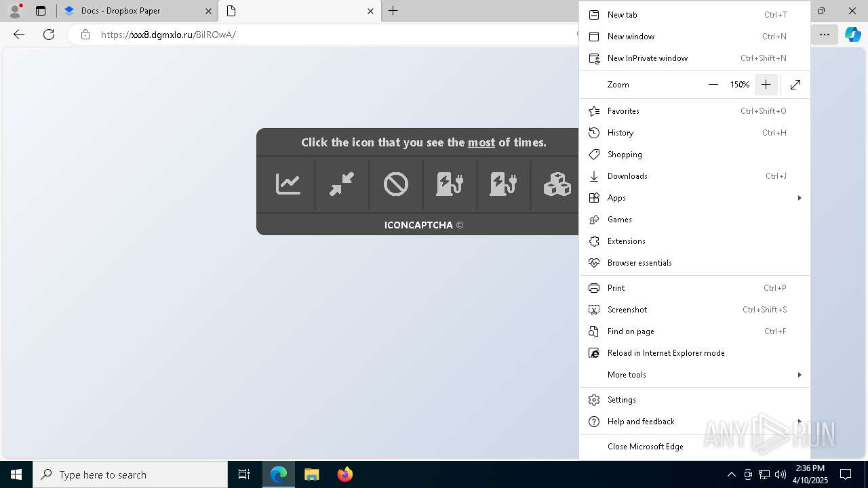Close the blank active tab
Viewport: 868px width, 488px height.
370,11
